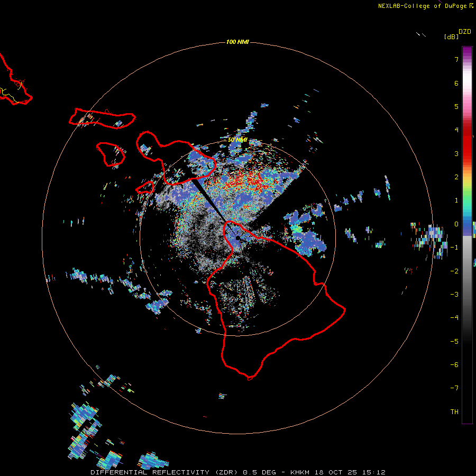476x476 pixels.
Task: Click the scale value -1 on the legend
Action: click(x=454, y=248)
